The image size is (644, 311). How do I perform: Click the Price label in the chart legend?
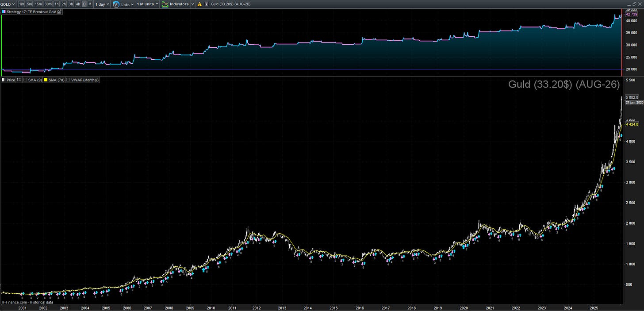tap(11, 80)
